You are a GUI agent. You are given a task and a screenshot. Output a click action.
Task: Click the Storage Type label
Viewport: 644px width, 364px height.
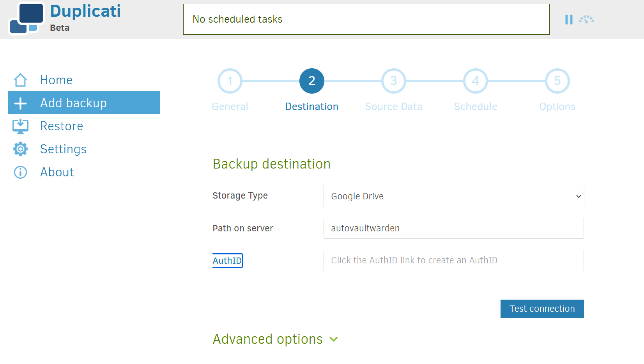240,195
